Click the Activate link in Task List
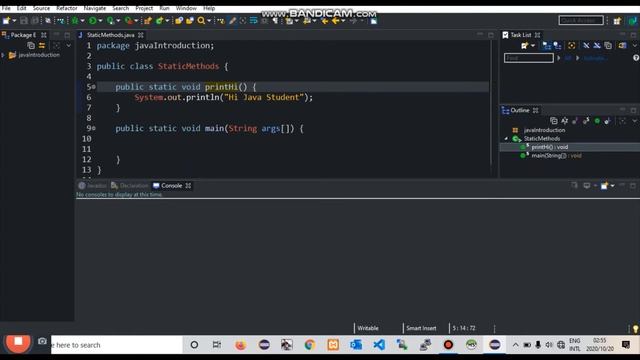The image size is (640, 360). pyautogui.click(x=594, y=58)
